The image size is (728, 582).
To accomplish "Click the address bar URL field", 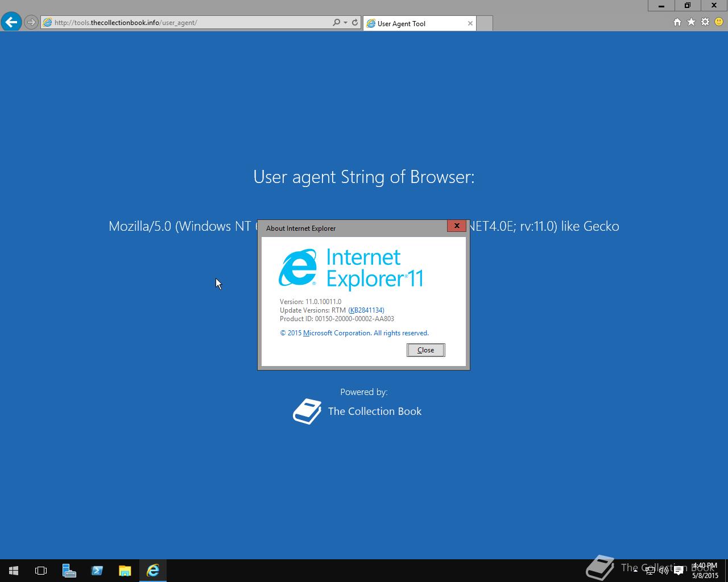I will pyautogui.click(x=188, y=23).
